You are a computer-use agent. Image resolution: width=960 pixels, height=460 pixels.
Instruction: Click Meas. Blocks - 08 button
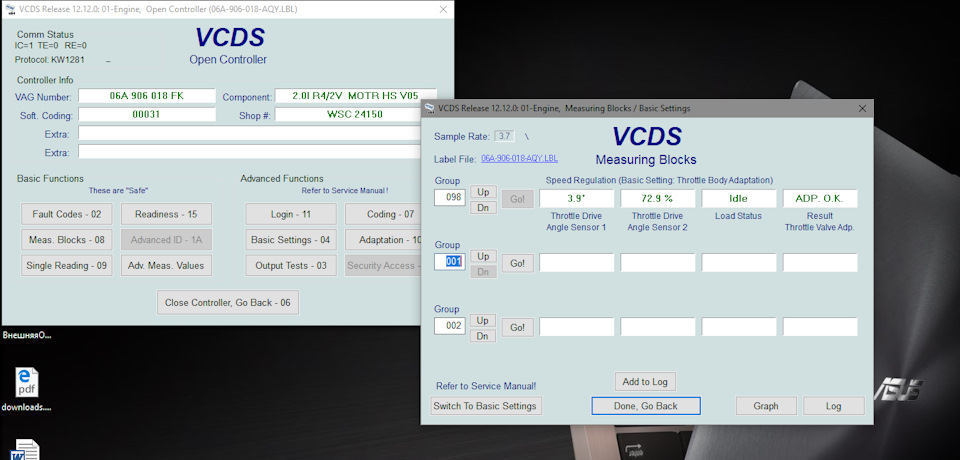click(66, 240)
